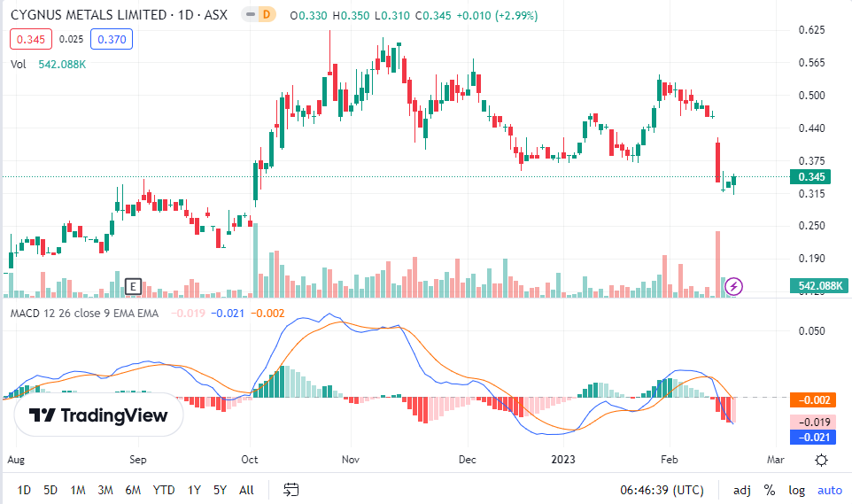Switch to YTD time range
The image size is (852, 504).
coord(163,490)
